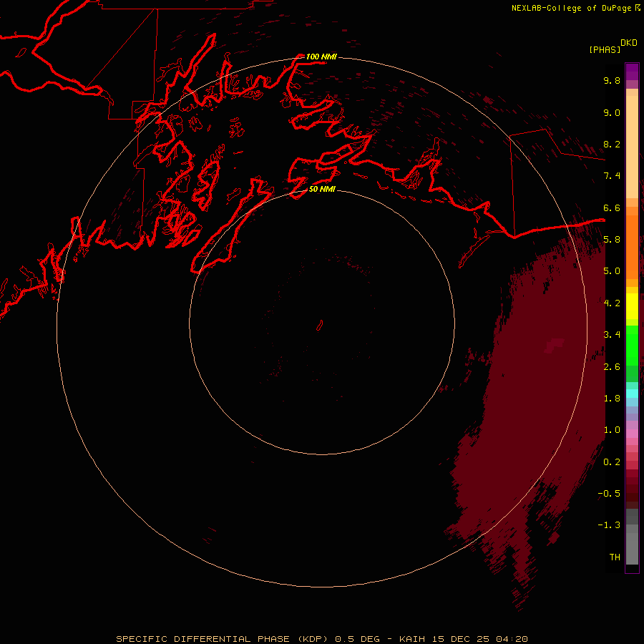
Task: Click the 5.8 scale value
Action: [x=612, y=240]
